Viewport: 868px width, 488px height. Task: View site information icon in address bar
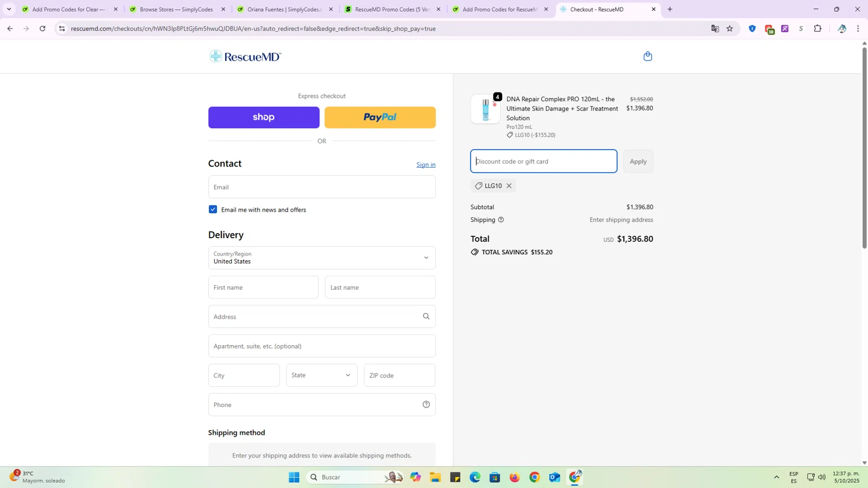click(62, 28)
